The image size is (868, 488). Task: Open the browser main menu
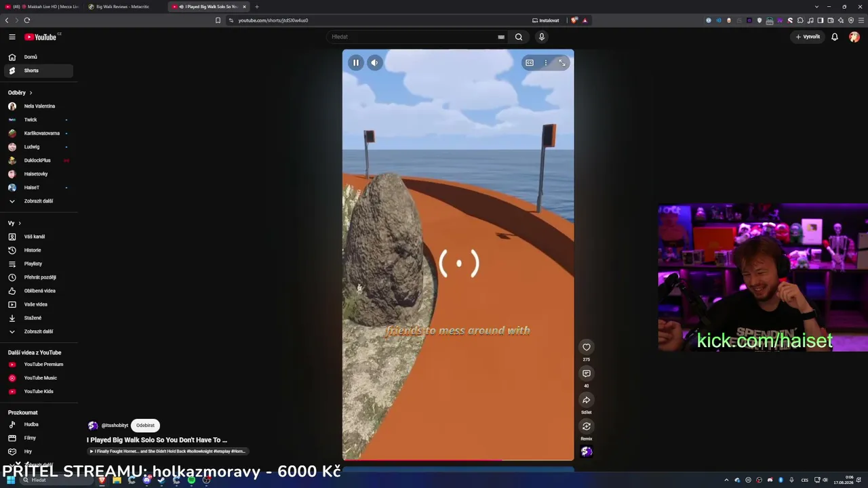click(861, 20)
